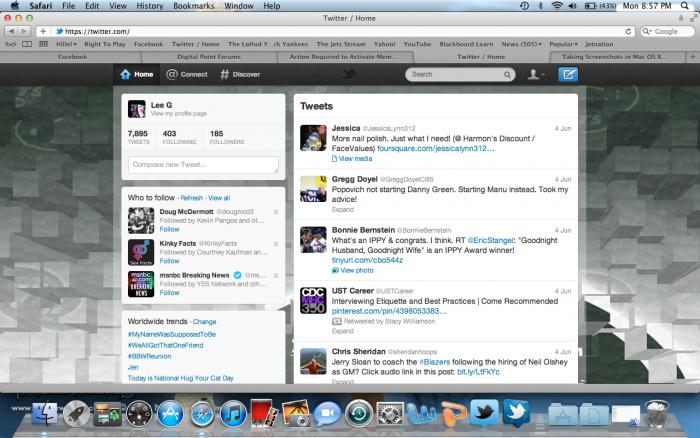700x438 pixels.
Task: Open @EricStangel mention link
Action: click(x=490, y=240)
